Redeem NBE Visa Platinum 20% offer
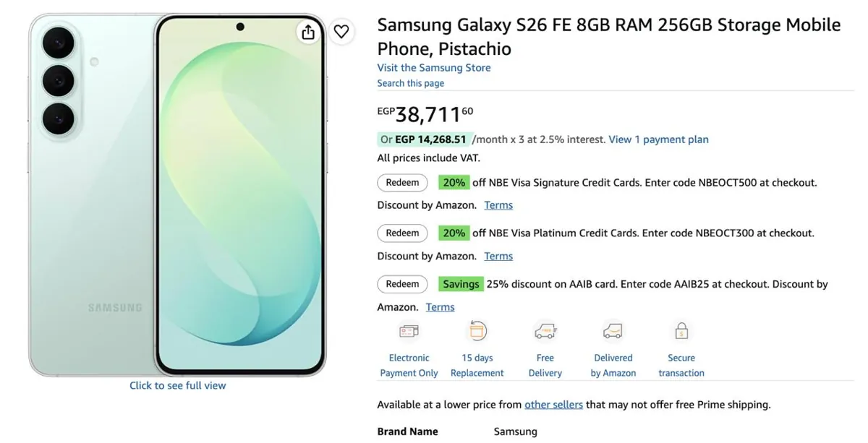 click(x=402, y=233)
